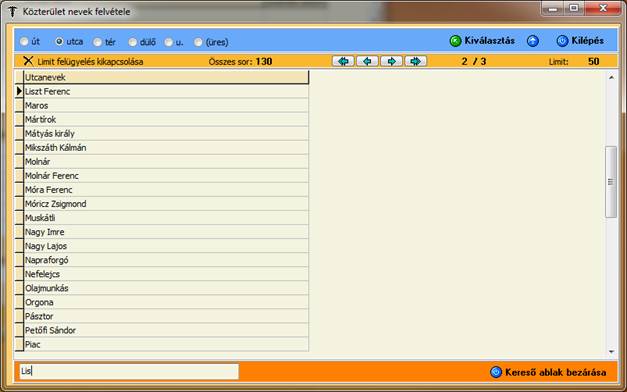Click the green Kiválasztás icon
Viewport: 627px width, 392px height.
point(455,41)
